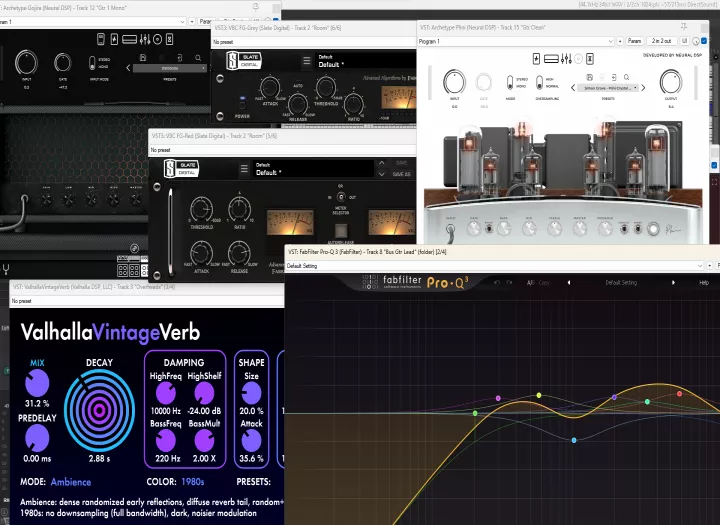Viewport: 720px width, 525px height.
Task: Open EQ sliders section in Archetype Plini
Action: [566, 59]
